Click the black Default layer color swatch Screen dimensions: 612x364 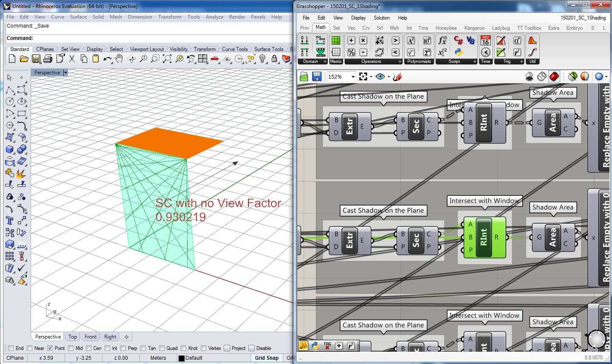182,358
